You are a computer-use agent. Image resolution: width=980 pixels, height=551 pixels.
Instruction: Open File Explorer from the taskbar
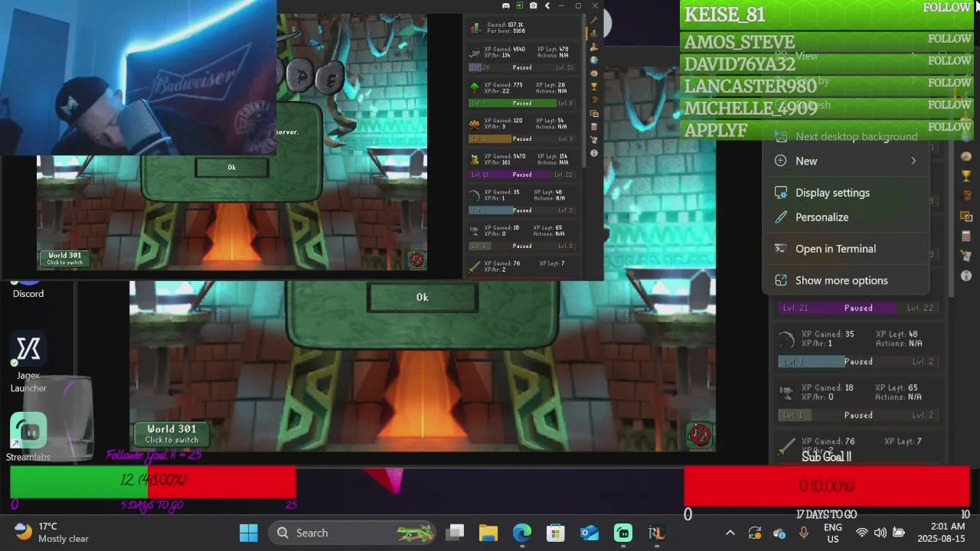[488, 533]
